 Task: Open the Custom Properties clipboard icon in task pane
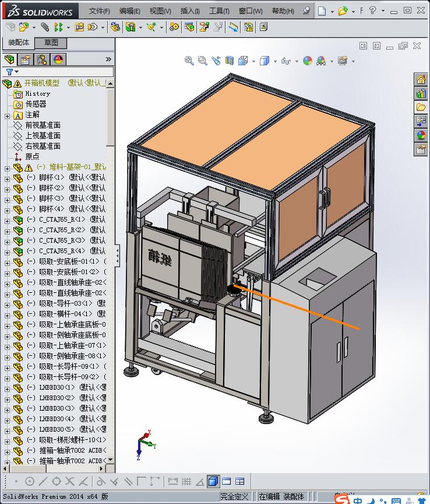click(x=421, y=149)
